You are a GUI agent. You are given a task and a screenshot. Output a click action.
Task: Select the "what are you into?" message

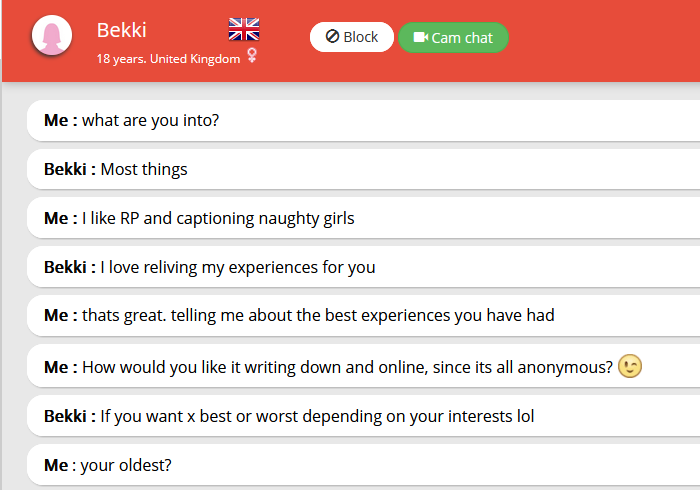[150, 121]
